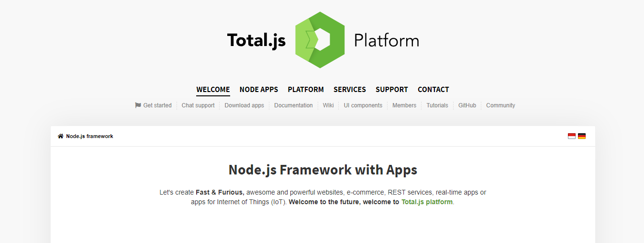The image size is (644, 243).
Task: Click the green Total.js hexagon logo
Action: click(320, 39)
